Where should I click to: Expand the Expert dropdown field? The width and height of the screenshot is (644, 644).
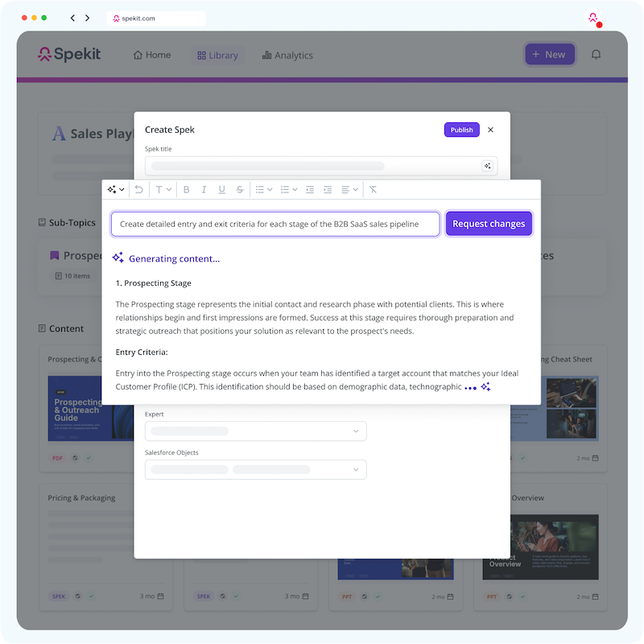[x=255, y=431]
